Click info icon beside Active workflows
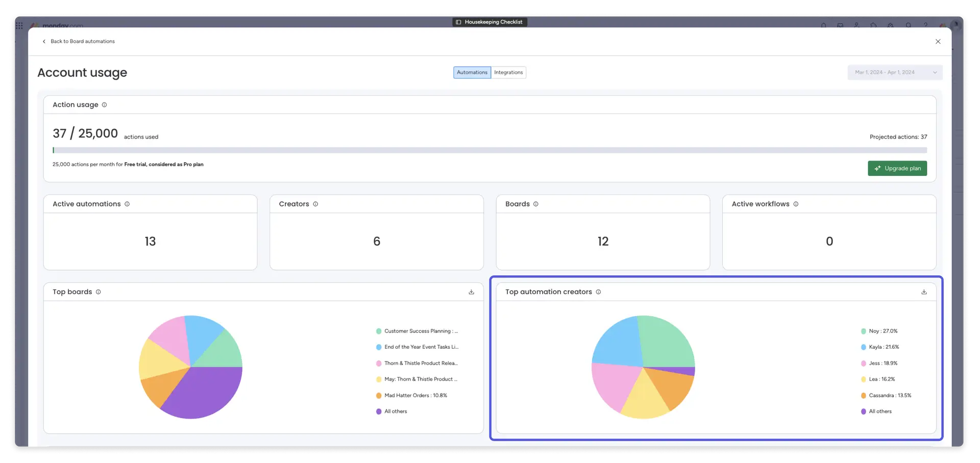Viewport: 980px width, 463px height. tap(796, 204)
